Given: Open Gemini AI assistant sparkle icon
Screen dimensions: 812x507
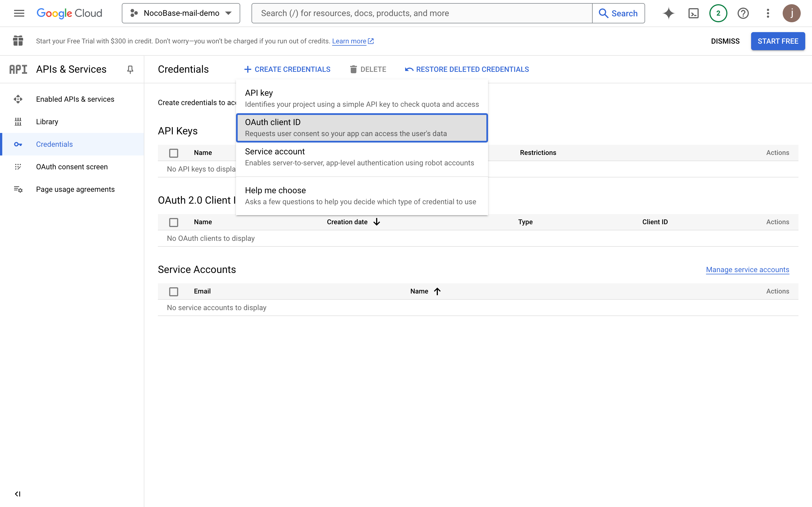Looking at the screenshot, I should 668,13.
